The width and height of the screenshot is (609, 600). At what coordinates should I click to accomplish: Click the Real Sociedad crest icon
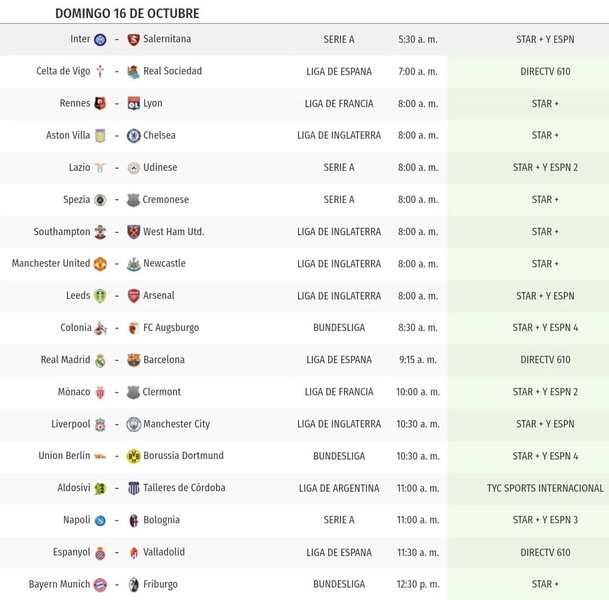click(133, 72)
